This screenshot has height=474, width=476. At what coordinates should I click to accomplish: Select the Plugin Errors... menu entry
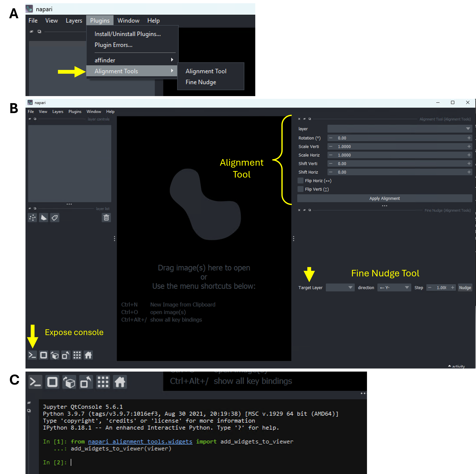click(x=114, y=45)
